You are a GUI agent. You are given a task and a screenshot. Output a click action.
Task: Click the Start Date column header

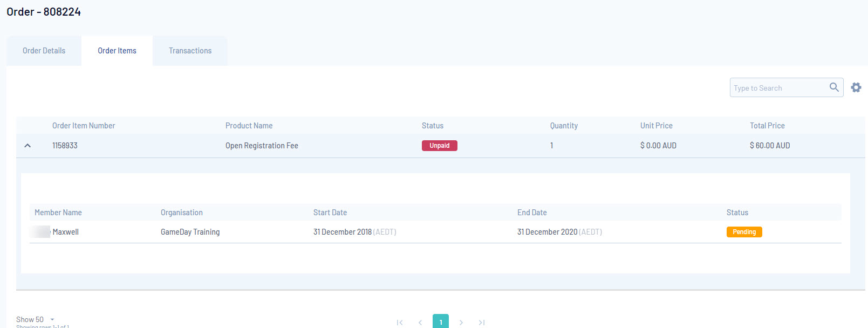pos(330,213)
